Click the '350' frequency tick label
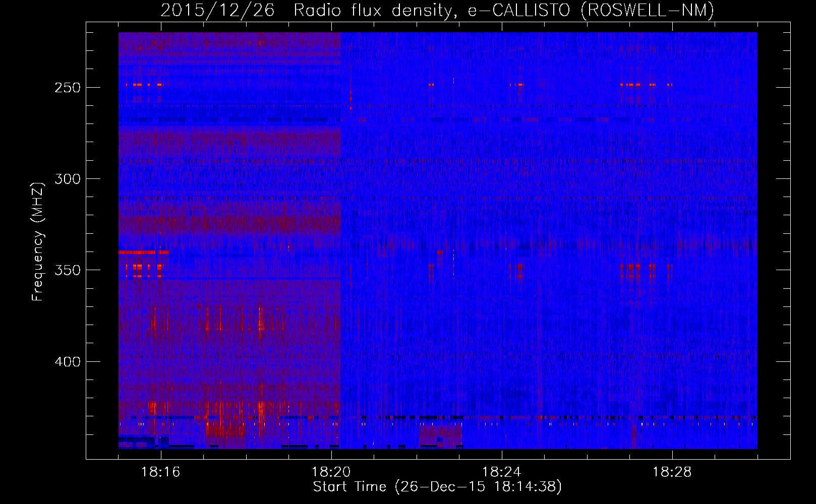Screen dimensions: 816x504 click(x=67, y=270)
